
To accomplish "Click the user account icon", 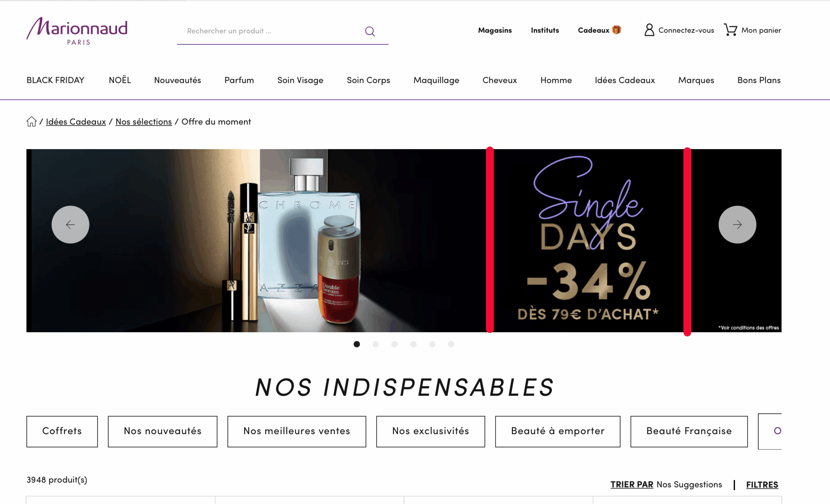I will (649, 29).
